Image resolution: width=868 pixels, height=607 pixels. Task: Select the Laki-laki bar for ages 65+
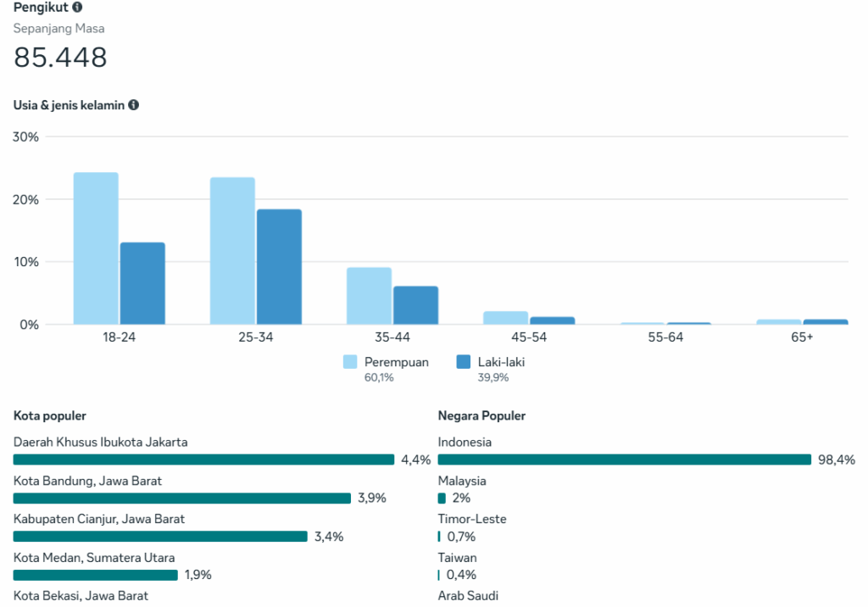[x=826, y=322]
